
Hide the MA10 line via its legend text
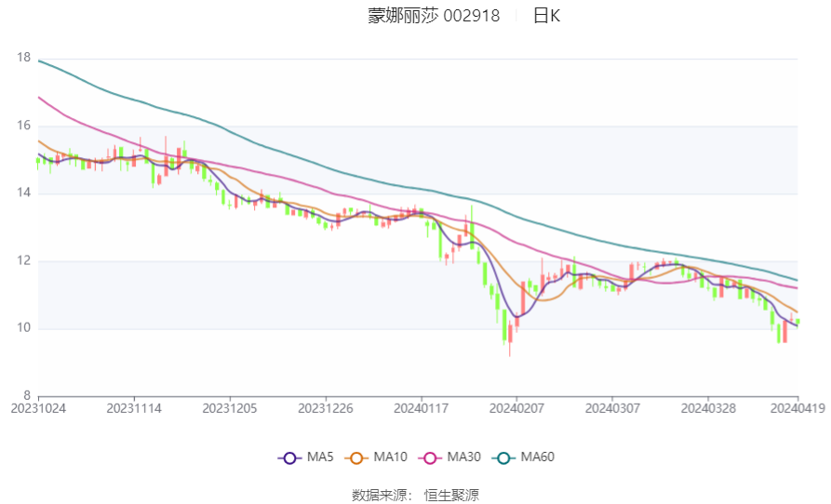click(x=390, y=458)
